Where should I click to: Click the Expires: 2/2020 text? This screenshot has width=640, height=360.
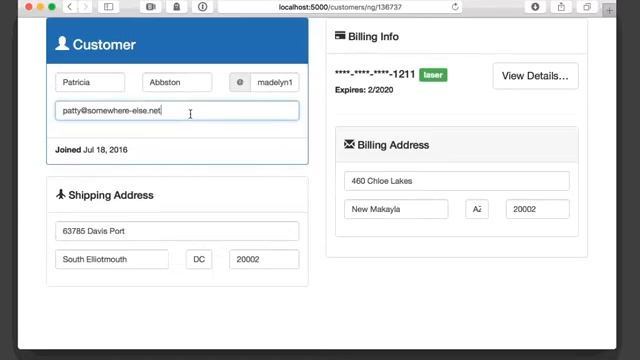[364, 90]
